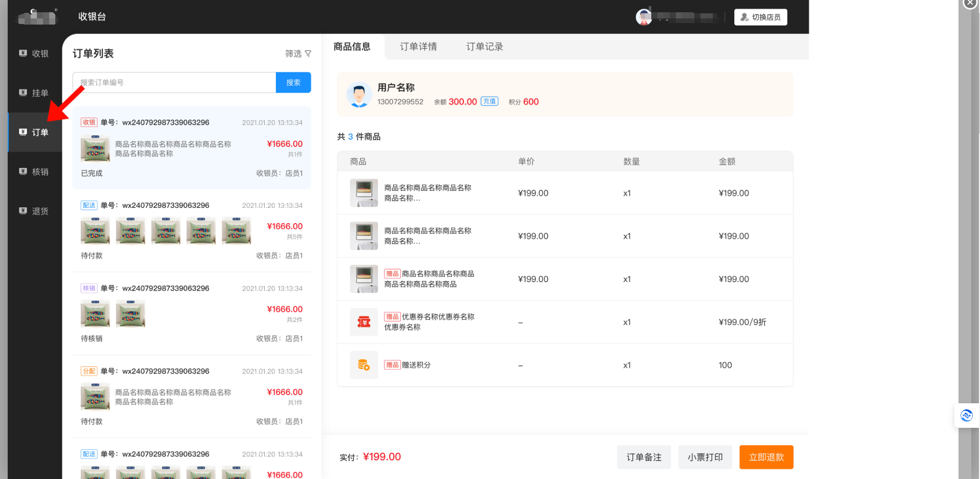The width and height of the screenshot is (980, 479).
Task: Click the coupon gift icon in product table
Action: coord(364,322)
